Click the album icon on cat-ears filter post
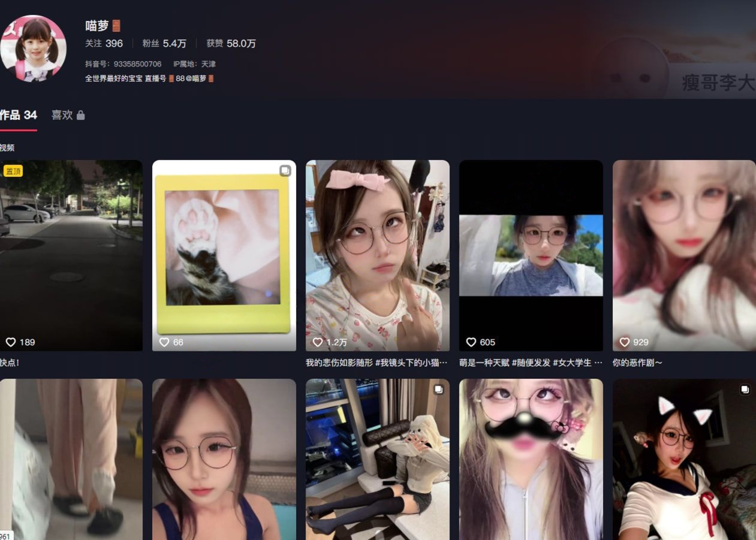 (745, 390)
